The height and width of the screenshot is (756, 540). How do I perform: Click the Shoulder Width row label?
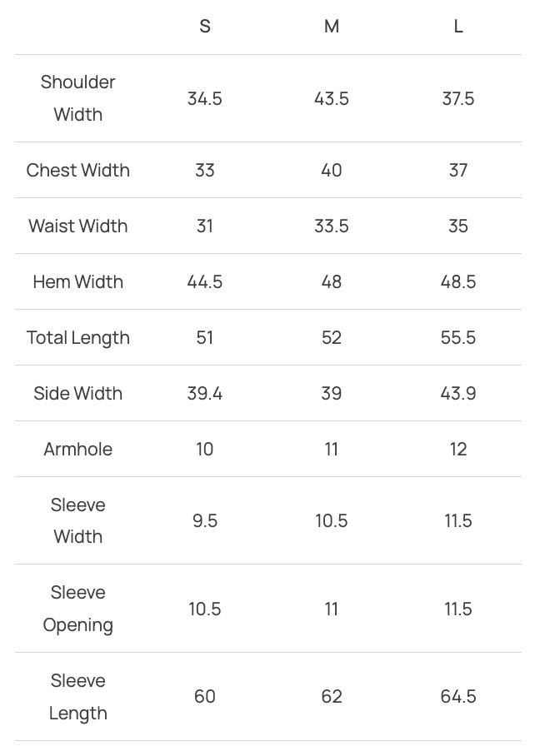click(78, 98)
